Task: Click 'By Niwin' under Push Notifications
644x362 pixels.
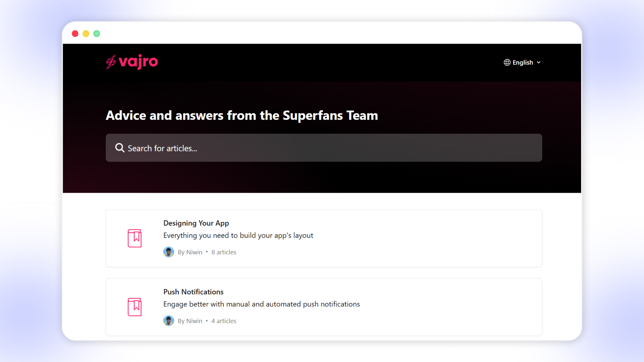Action: coord(190,321)
